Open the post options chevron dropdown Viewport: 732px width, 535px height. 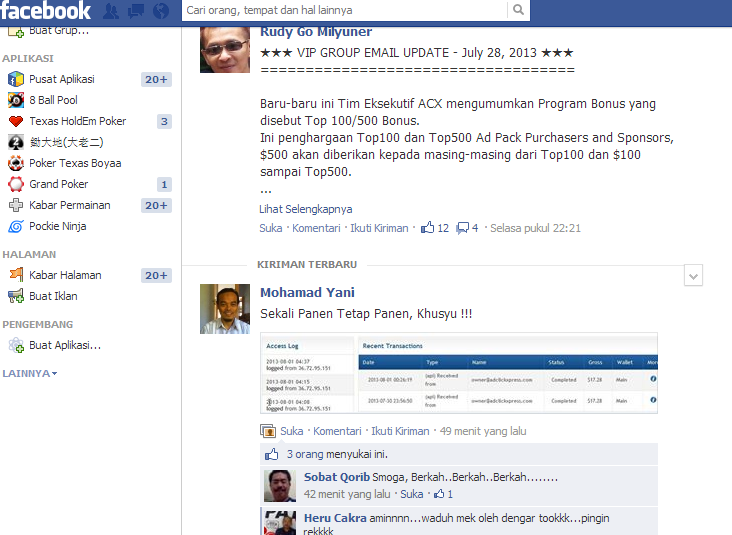(693, 275)
